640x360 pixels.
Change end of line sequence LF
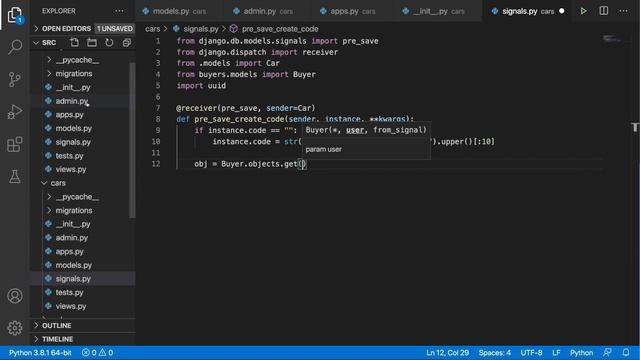pyautogui.click(x=556, y=353)
